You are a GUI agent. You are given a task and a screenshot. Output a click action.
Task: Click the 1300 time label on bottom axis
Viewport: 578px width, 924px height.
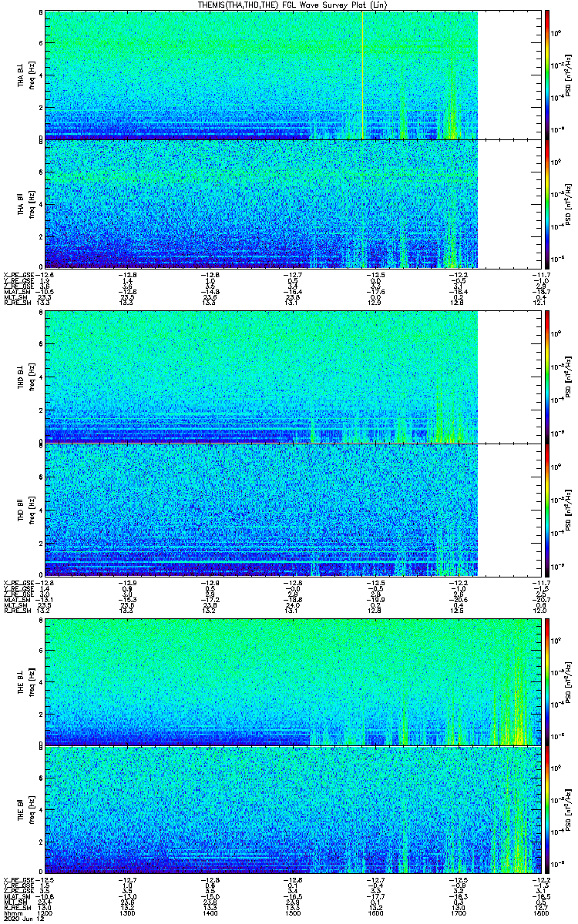pos(127,913)
